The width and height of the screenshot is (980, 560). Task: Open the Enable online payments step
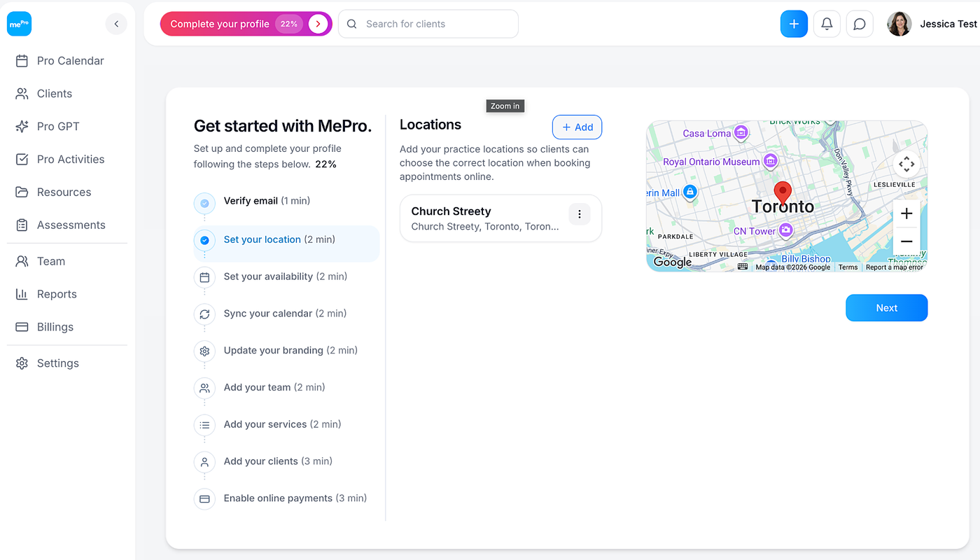(286, 499)
